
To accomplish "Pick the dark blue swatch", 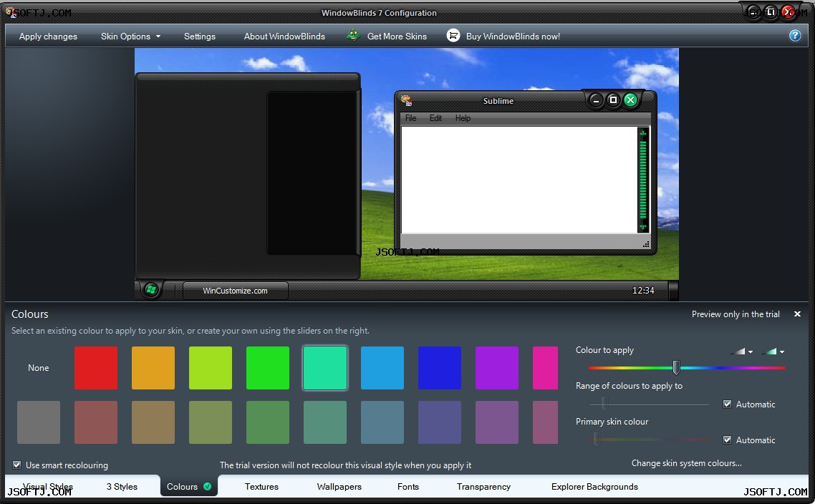I will (440, 368).
